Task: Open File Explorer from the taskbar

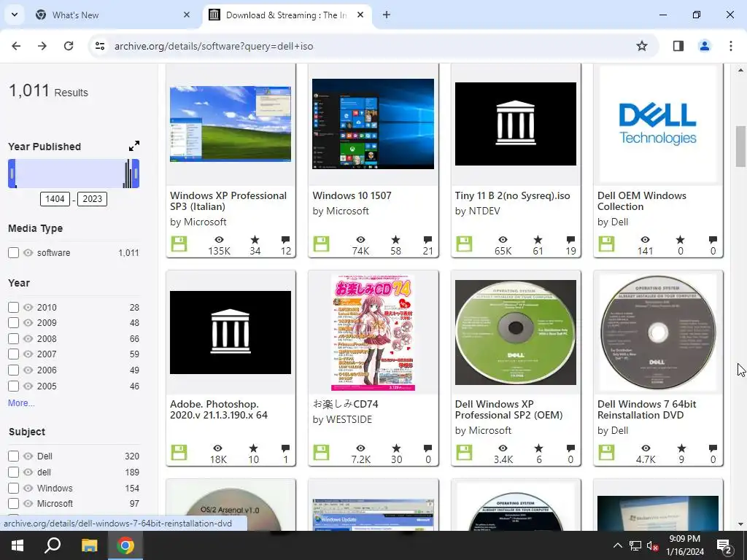Action: point(89,545)
